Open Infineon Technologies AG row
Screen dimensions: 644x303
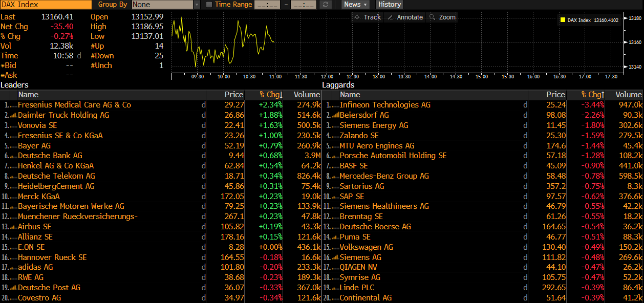(x=385, y=105)
